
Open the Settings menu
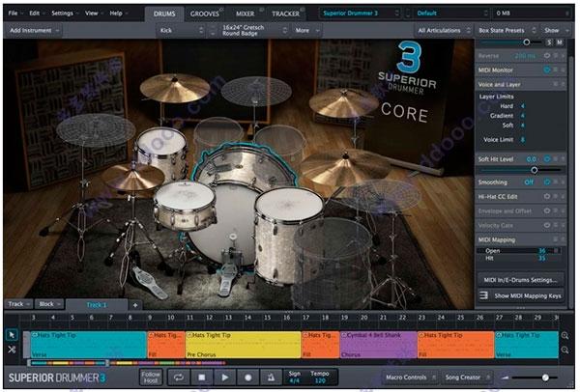tap(65, 14)
